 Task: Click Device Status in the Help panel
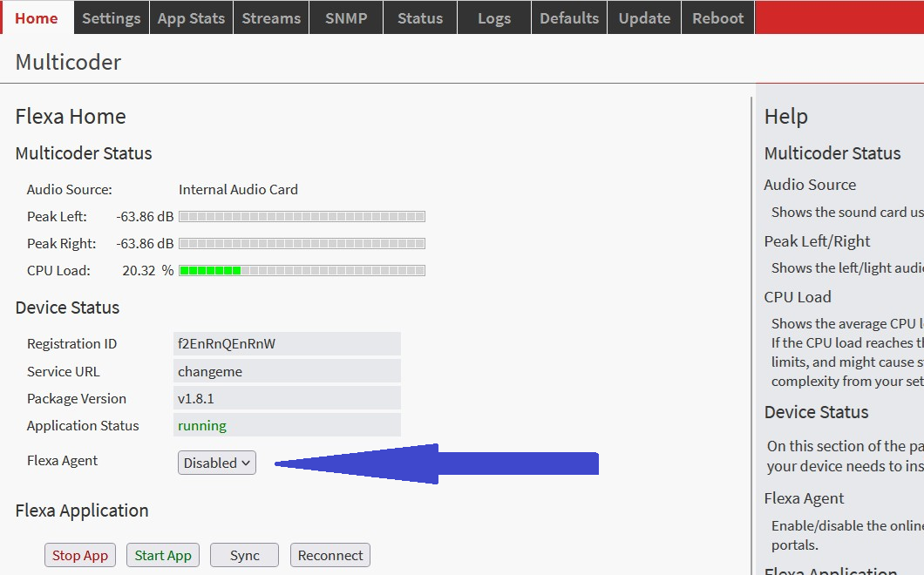pyautogui.click(x=817, y=412)
